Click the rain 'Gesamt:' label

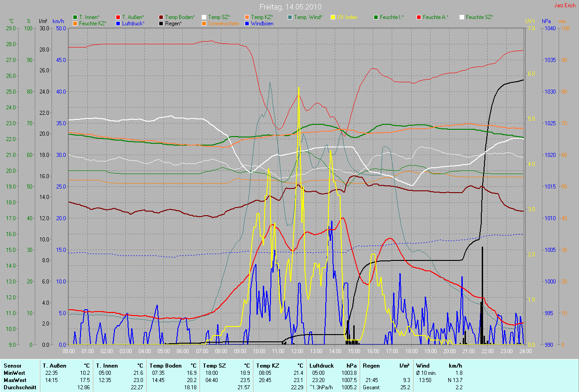(x=371, y=387)
